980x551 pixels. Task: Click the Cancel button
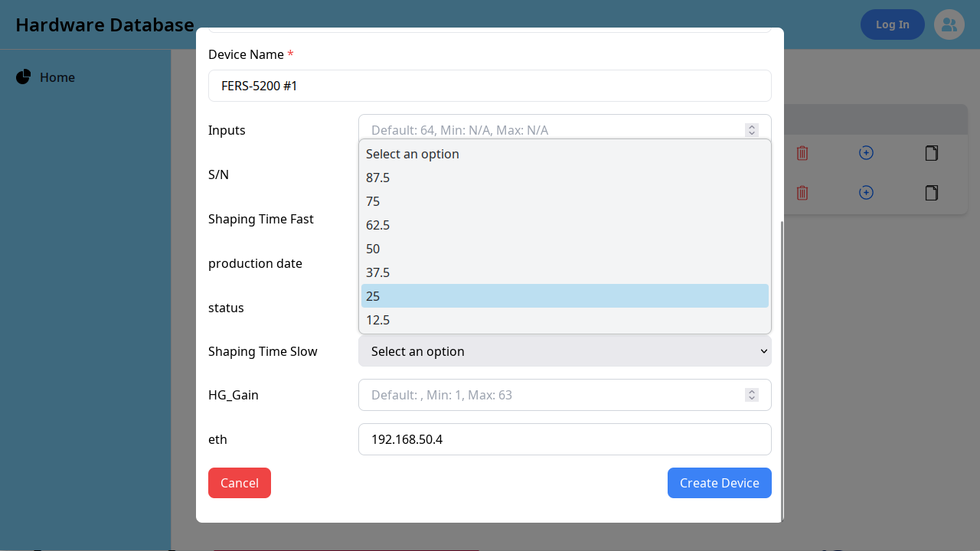point(240,483)
